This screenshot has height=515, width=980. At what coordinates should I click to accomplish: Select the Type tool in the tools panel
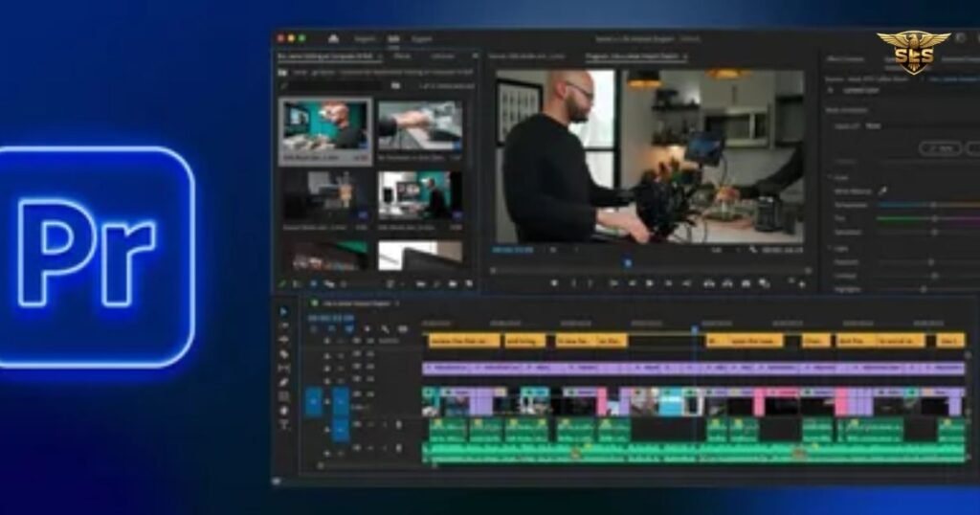pyautogui.click(x=283, y=425)
